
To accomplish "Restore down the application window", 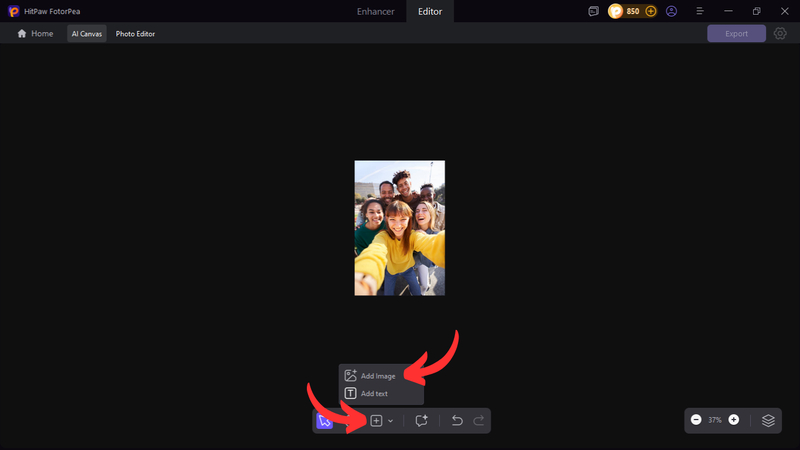I will [x=757, y=11].
